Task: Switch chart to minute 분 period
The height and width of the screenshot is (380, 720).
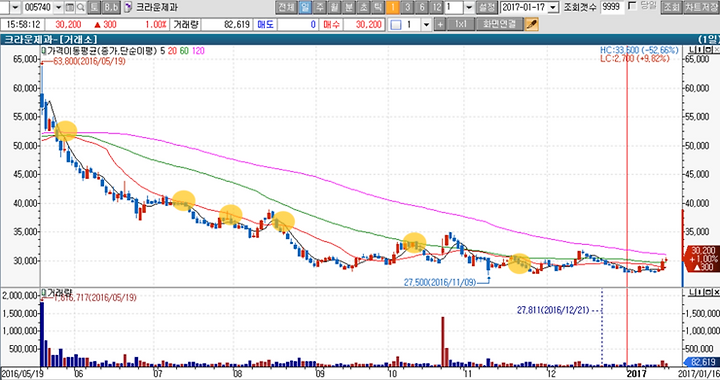Action: 349,7
